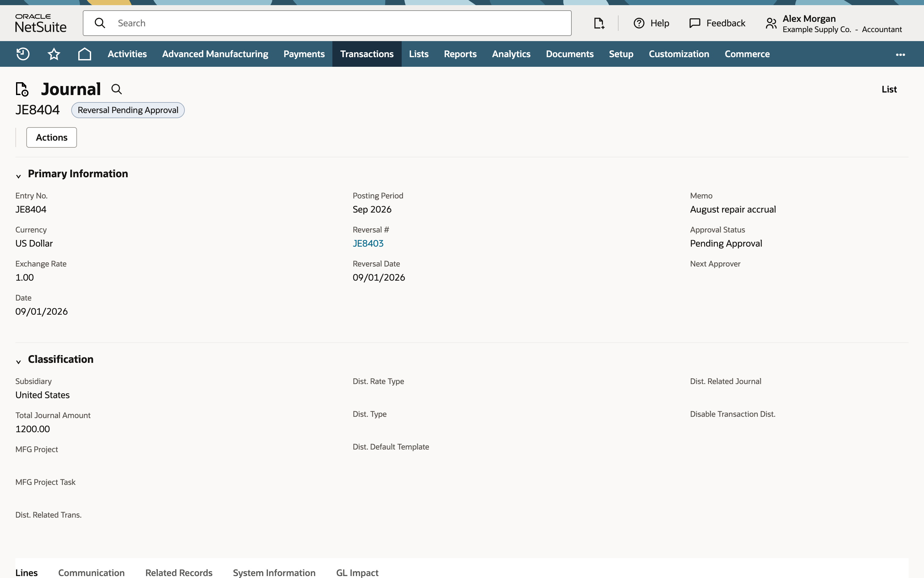
Task: Click the magnifier icon in global search
Action: click(x=100, y=23)
